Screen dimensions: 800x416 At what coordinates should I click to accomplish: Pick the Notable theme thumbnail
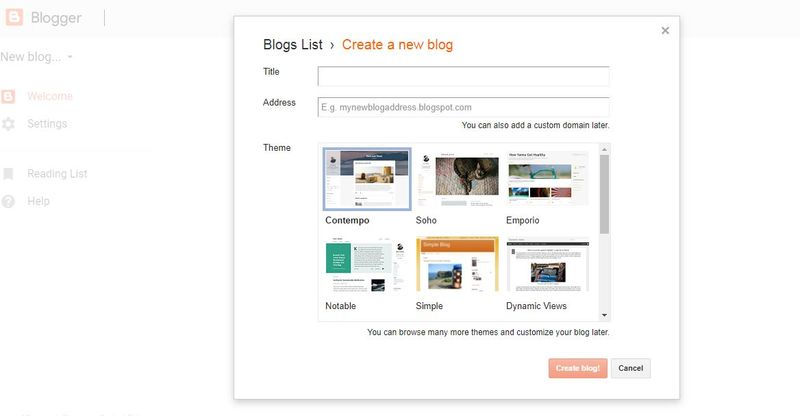(x=366, y=265)
